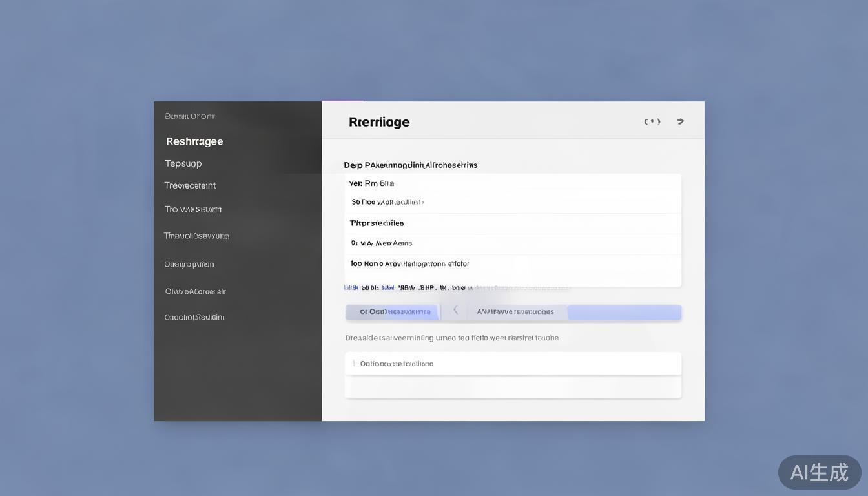The width and height of the screenshot is (868, 496).
Task: Select the Pitprstechiles list row
Action: (377, 223)
